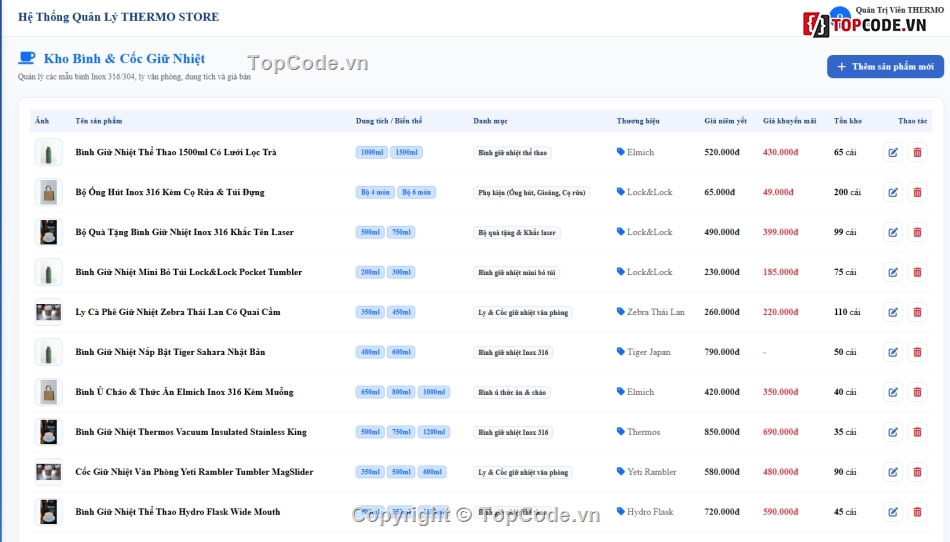
Task: Click product name Bình Giữ Nhiệt Nắp Bật Tiger Sahara
Action: (170, 352)
